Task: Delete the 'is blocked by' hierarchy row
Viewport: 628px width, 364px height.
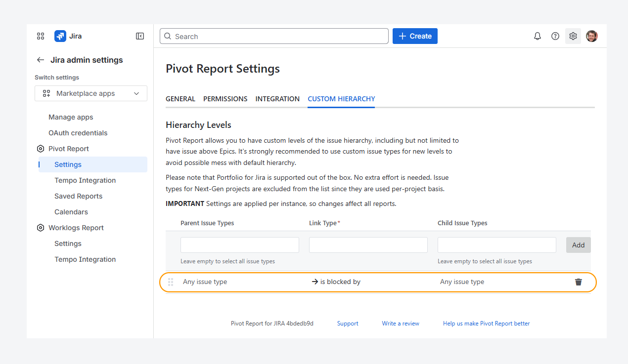Action: (x=579, y=282)
